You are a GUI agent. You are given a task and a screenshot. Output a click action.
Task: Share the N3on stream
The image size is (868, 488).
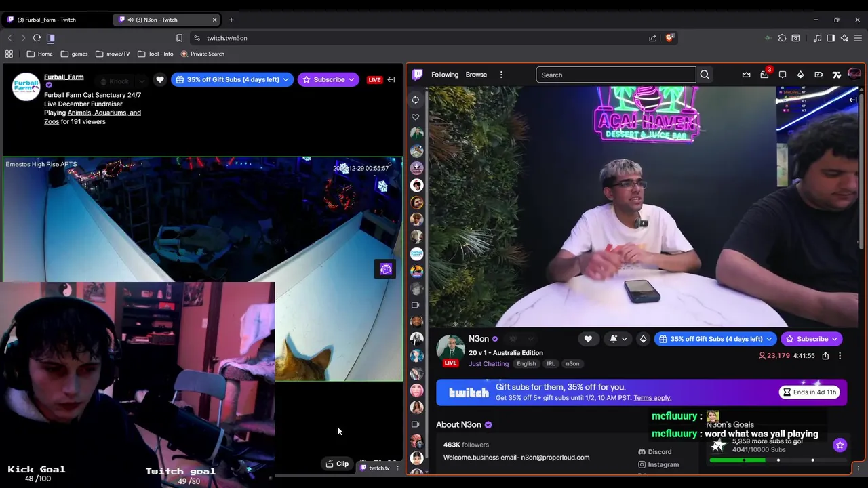tap(825, 356)
